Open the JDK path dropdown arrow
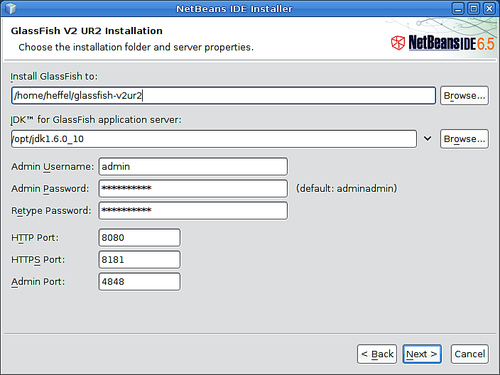Image resolution: width=500 pixels, height=375 pixels. click(427, 138)
